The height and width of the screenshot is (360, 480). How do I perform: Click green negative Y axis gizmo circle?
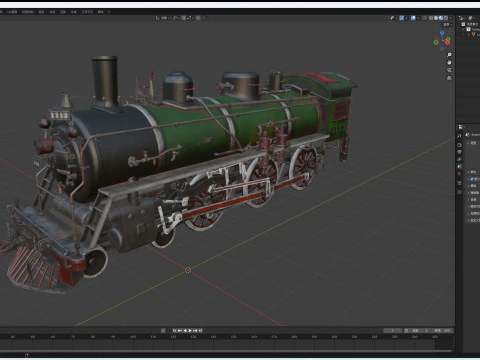pos(436,42)
